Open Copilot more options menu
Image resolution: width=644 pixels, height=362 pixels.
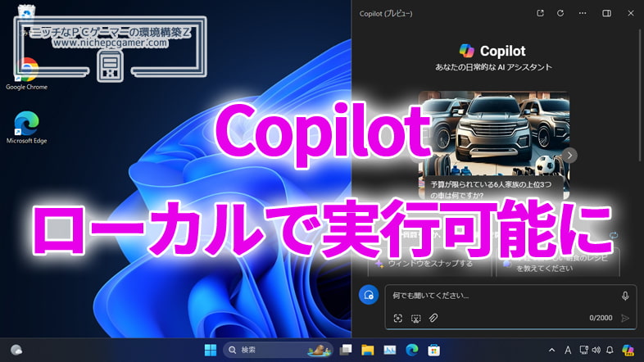(x=583, y=13)
